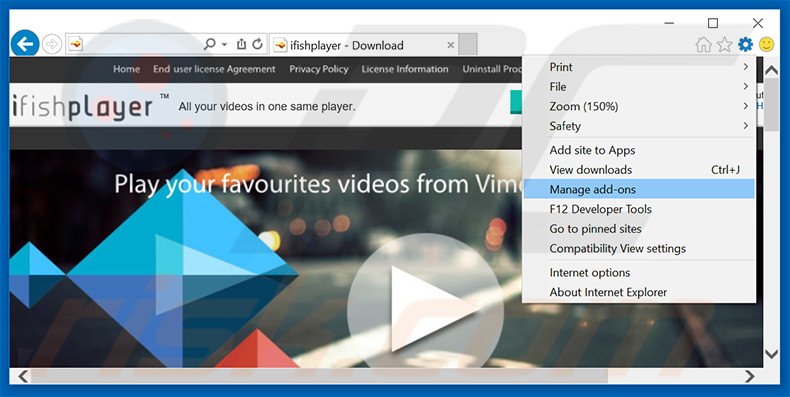Viewport: 790px width, 397px height.
Task: Open the Privacy Policy link
Action: [x=318, y=70]
